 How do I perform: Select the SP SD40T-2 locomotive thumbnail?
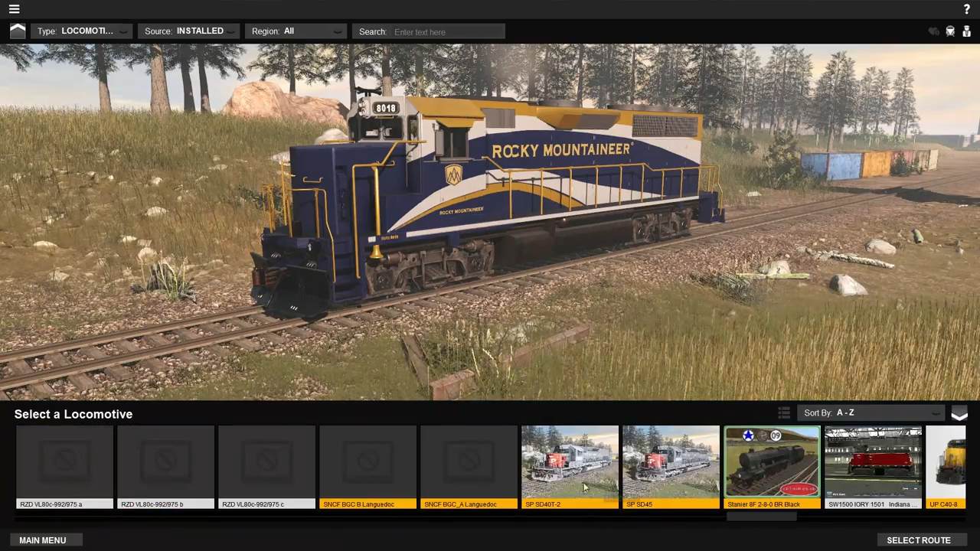(570, 467)
